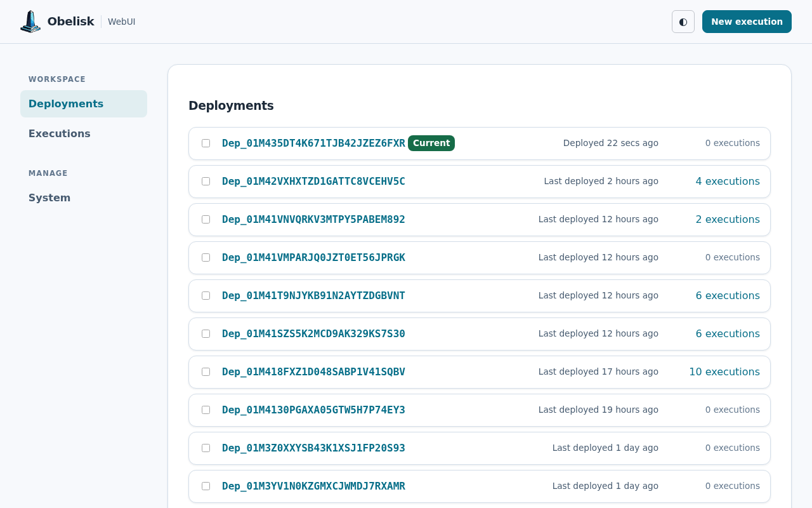
Task: Toggle the dark/light theme button
Action: click(683, 22)
